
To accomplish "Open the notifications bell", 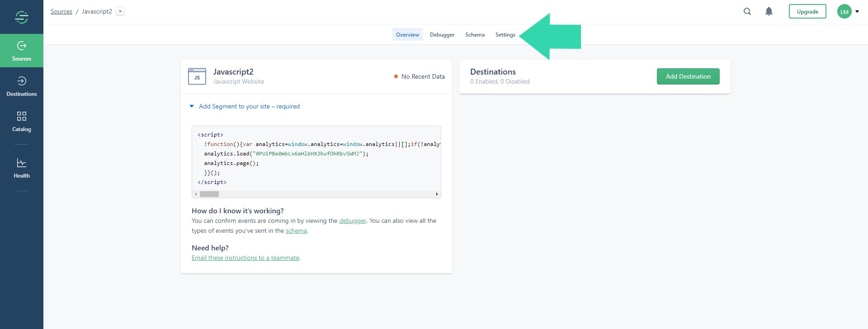I will point(769,12).
